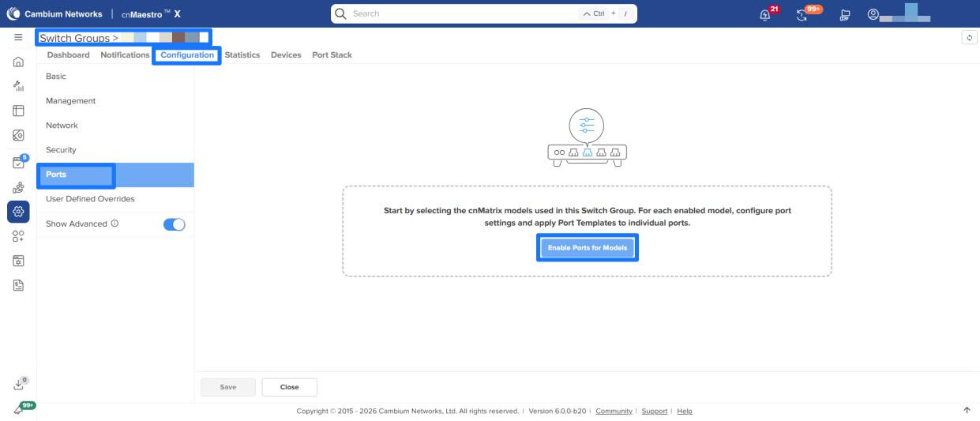Select Security in configuration menu

pos(62,150)
